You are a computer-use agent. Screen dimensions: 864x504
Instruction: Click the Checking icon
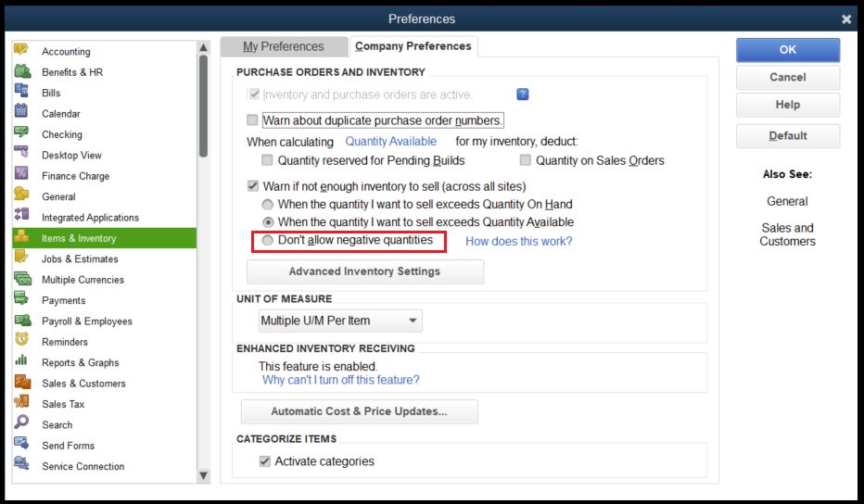(21, 132)
